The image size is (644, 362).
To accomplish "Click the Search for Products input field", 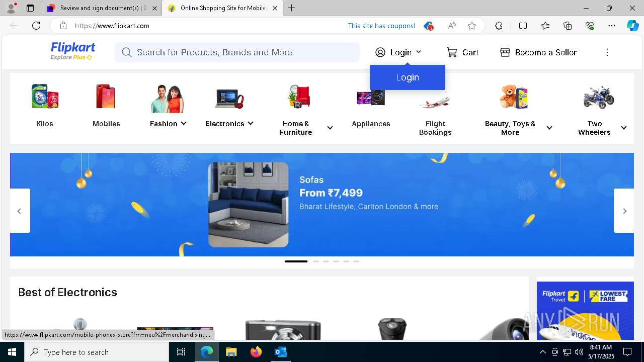I will pos(237,52).
